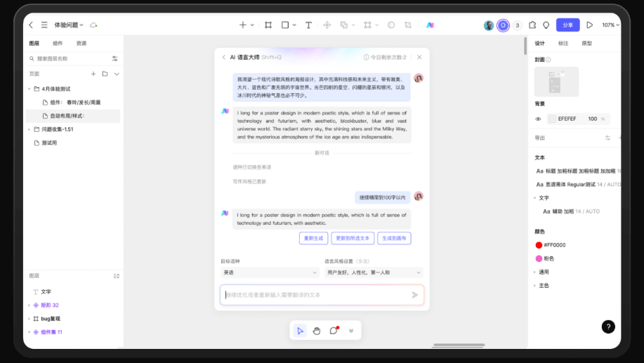The image size is (644, 363).
Task: Click the 重新生成 button
Action: (313, 238)
